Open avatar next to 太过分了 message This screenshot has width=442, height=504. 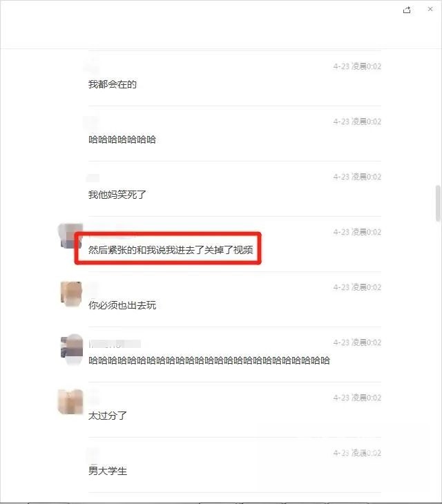pos(70,402)
